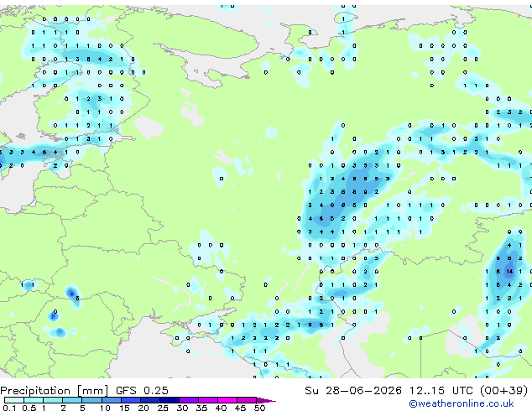This screenshot has height=411, width=532.
Task: Click the 45–50 mm legend color box
Action: (x=247, y=400)
